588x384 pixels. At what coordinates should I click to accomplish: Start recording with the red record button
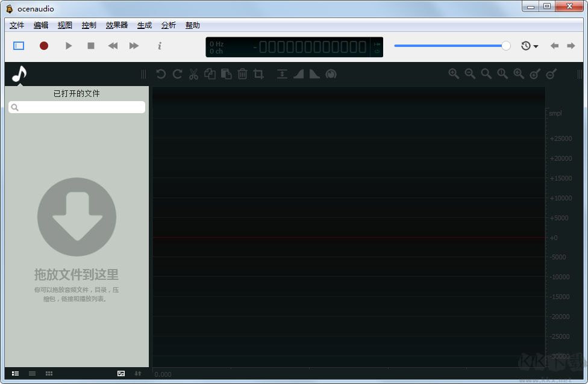[43, 46]
